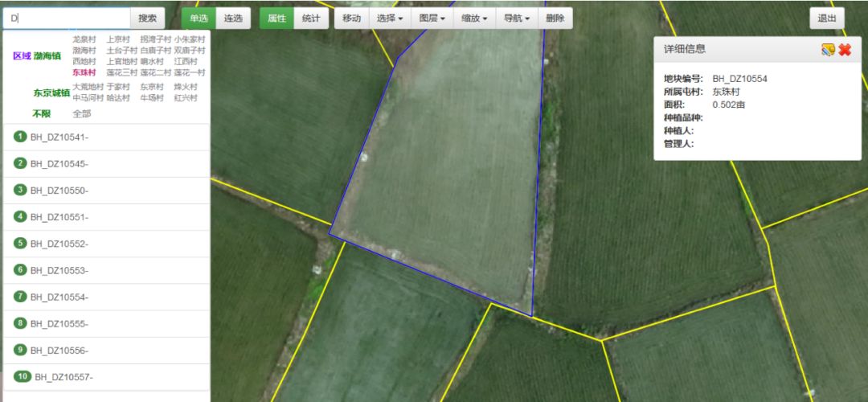The image size is (868, 402).
Task: Click the search text input field
Action: 67,18
